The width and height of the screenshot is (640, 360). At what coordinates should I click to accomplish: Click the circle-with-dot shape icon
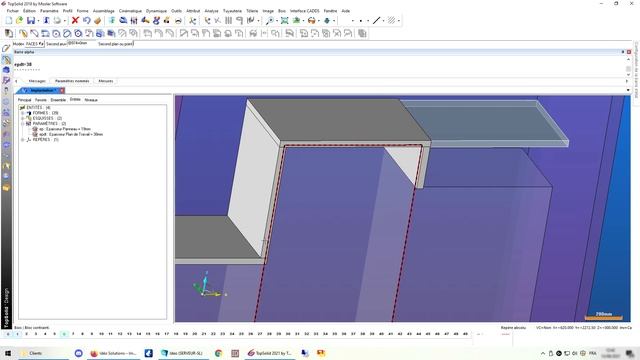56,33
